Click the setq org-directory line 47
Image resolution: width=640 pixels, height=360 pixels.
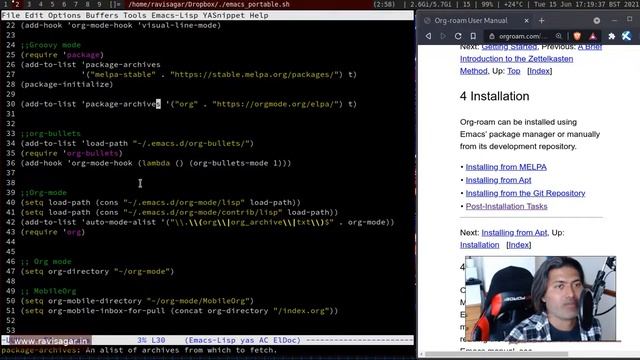[x=98, y=271]
